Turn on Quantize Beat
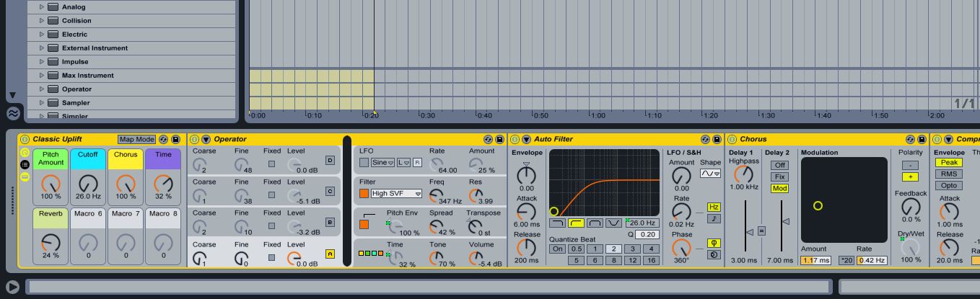The height and width of the screenshot is (299, 980). (x=557, y=249)
